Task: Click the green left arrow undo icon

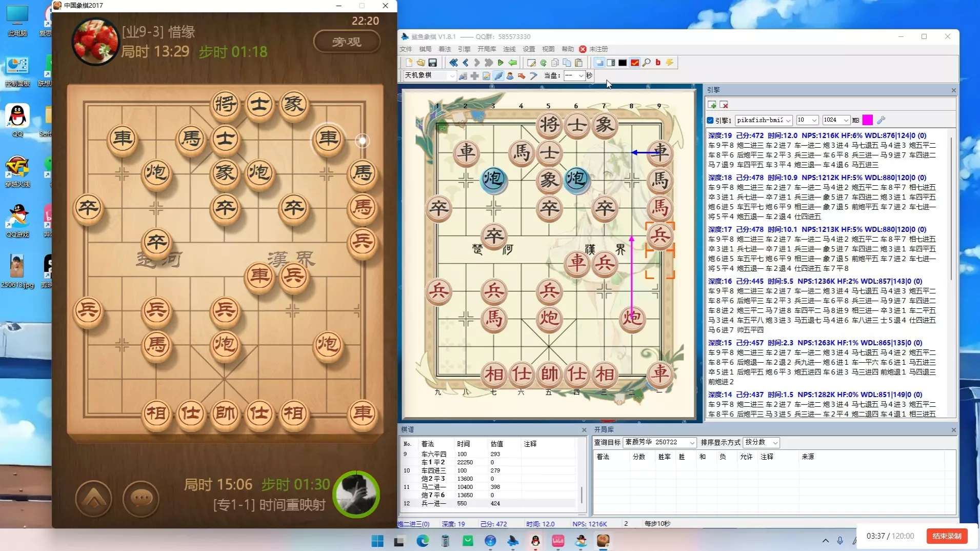Action: (x=512, y=63)
